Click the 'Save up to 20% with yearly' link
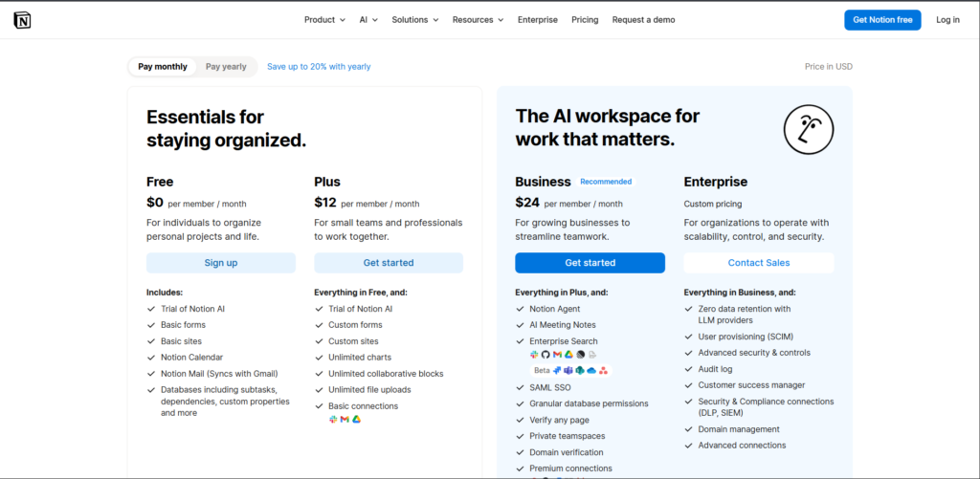The image size is (980, 479). pyautogui.click(x=319, y=67)
